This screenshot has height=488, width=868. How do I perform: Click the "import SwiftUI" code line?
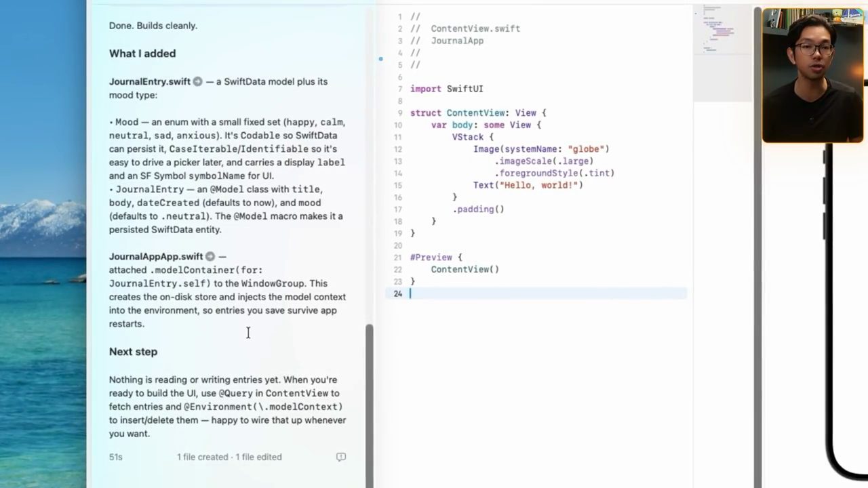pyautogui.click(x=447, y=89)
